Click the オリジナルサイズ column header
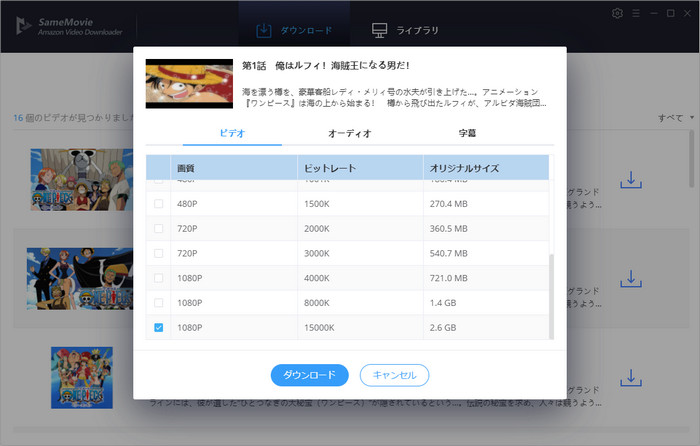Image resolution: width=700 pixels, height=446 pixels. (x=486, y=168)
